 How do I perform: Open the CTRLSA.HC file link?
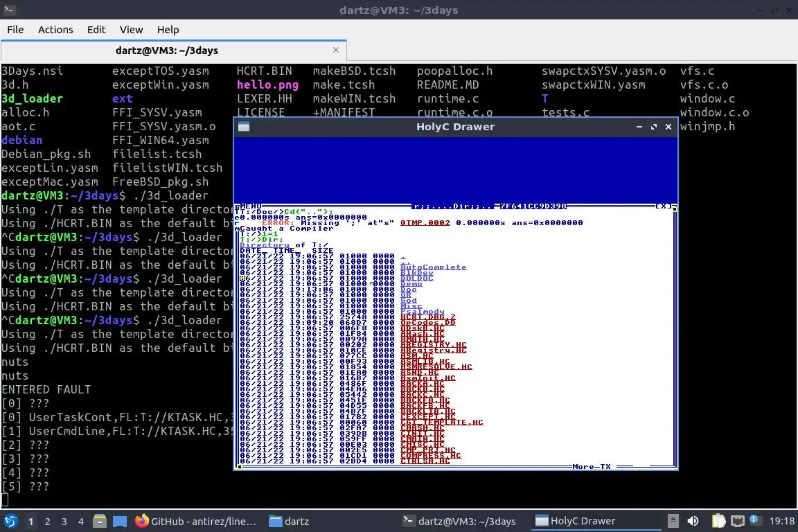[x=425, y=461]
